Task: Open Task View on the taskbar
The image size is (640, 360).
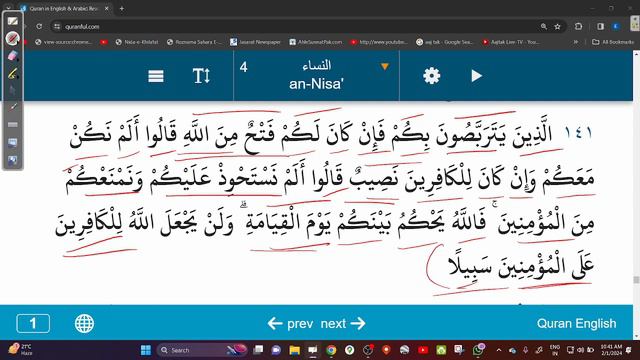Action: [258, 350]
